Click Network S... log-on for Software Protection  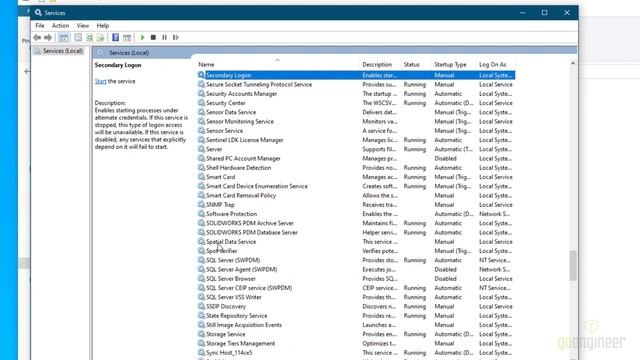494,214
